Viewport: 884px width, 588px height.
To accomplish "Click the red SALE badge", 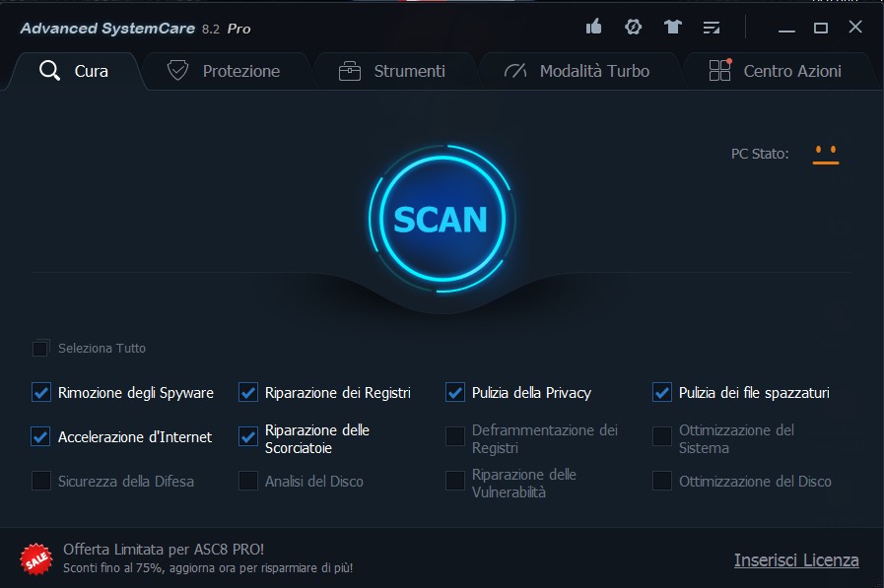I will pos(36,559).
